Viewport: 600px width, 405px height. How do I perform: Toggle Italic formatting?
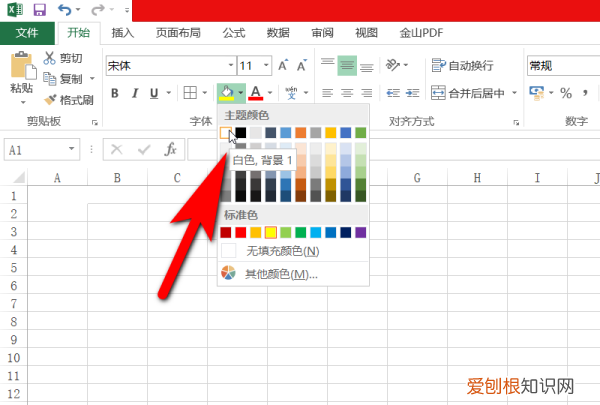(135, 93)
